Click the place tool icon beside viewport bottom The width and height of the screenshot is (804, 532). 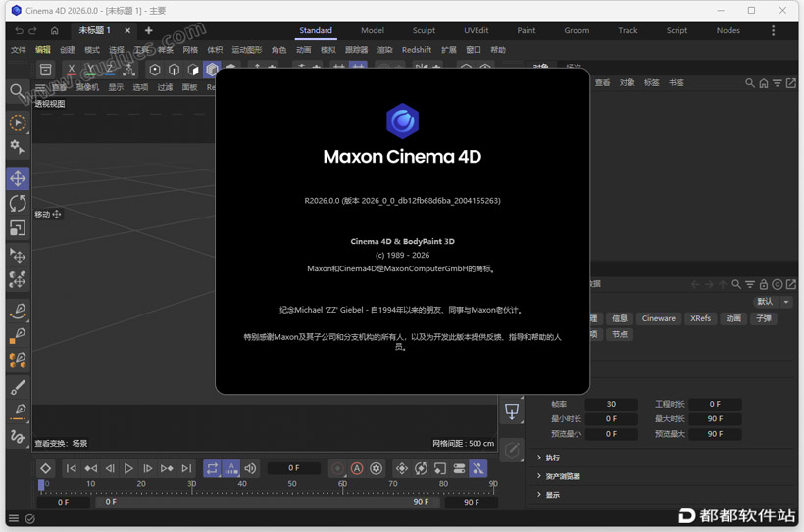click(512, 411)
